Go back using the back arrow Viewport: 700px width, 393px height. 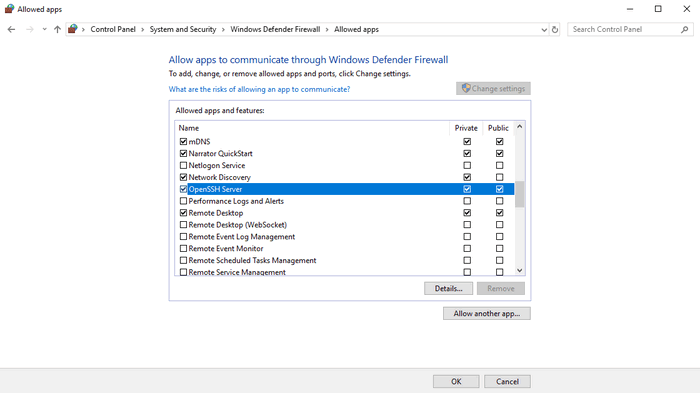pos(11,29)
